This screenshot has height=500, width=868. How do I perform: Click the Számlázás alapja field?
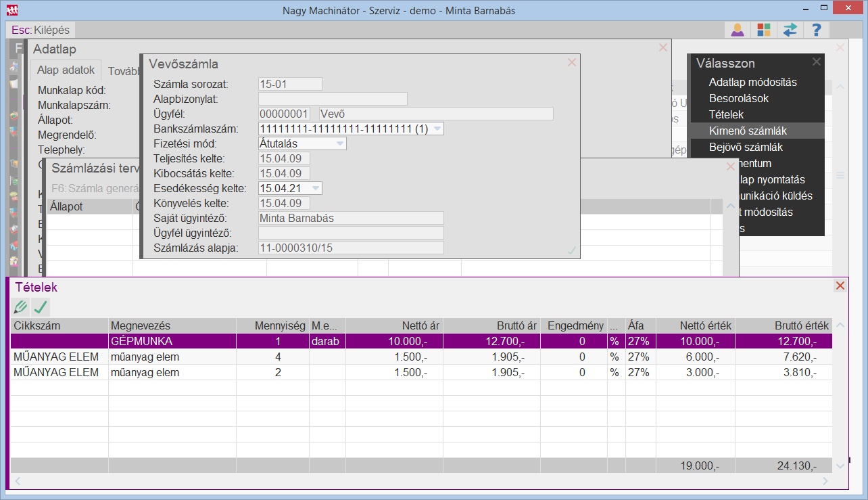[351, 248]
